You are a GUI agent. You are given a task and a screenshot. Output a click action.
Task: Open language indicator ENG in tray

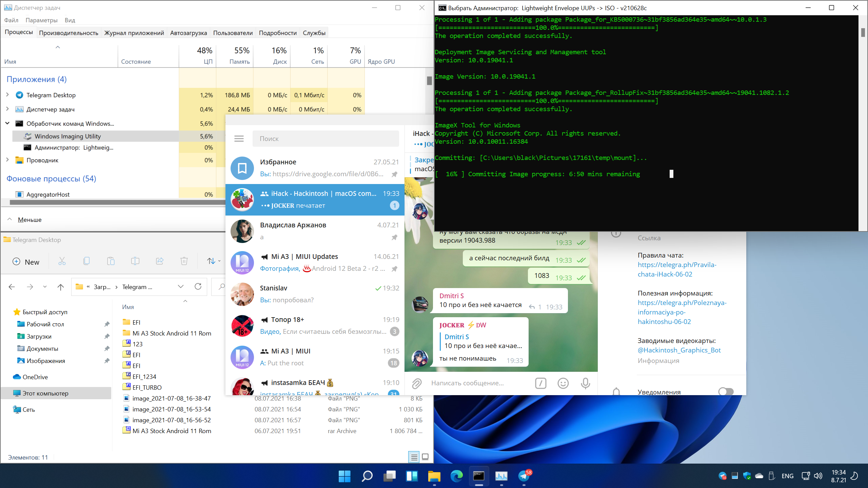[787, 476]
